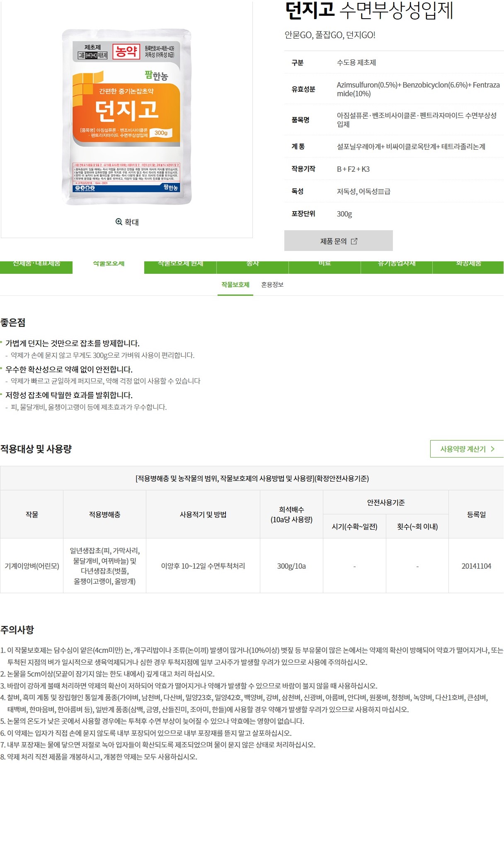The image size is (504, 862).
Task: Click the 횟수(~회 이내) sub-header
Action: (417, 526)
